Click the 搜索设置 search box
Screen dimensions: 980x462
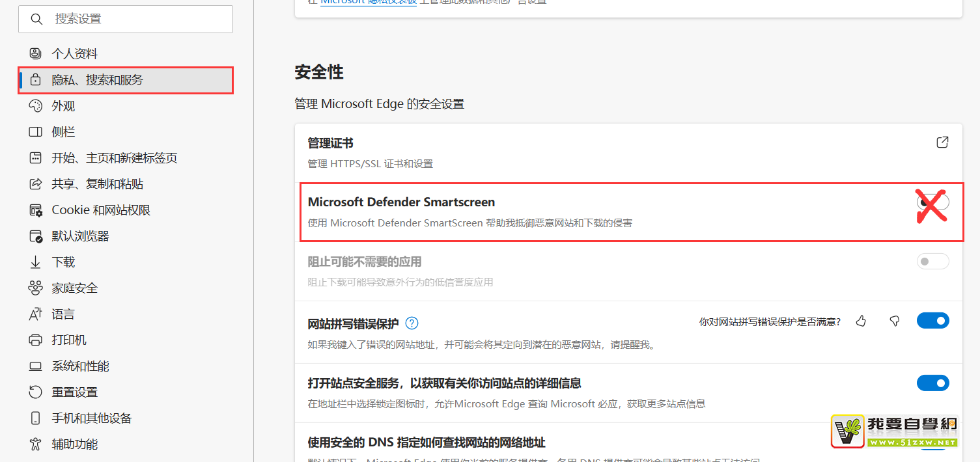coord(126,20)
